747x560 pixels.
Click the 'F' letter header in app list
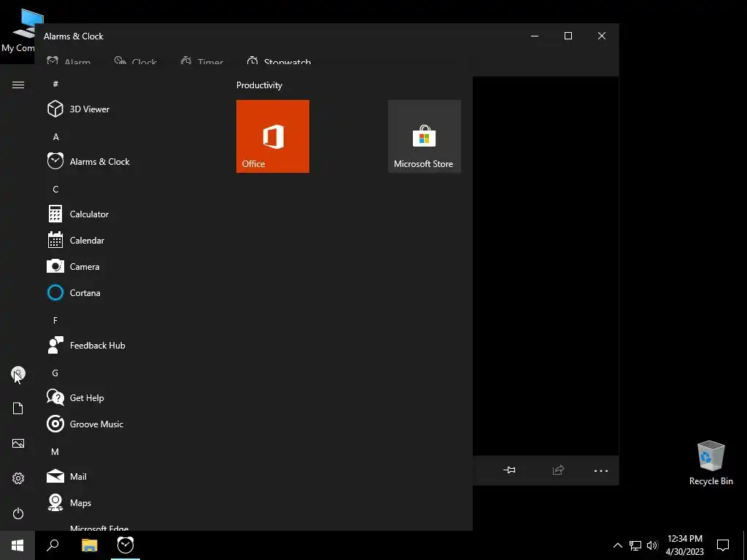tap(55, 321)
